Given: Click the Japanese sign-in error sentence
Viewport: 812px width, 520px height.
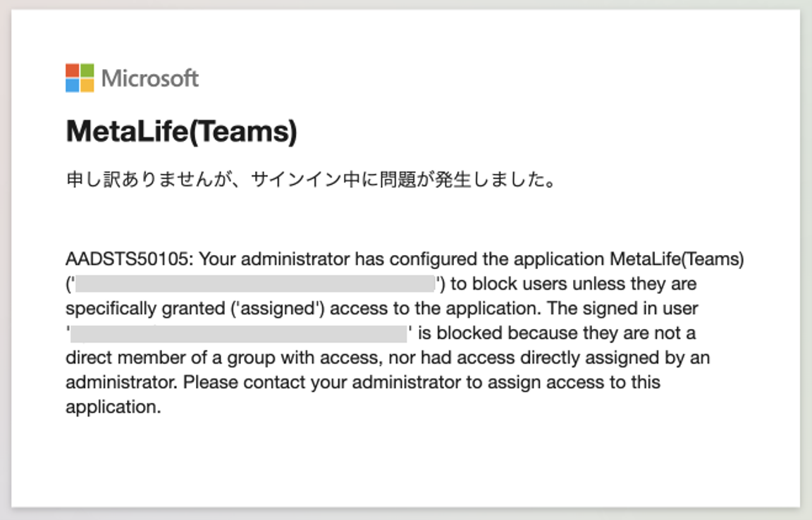Looking at the screenshot, I should [312, 180].
